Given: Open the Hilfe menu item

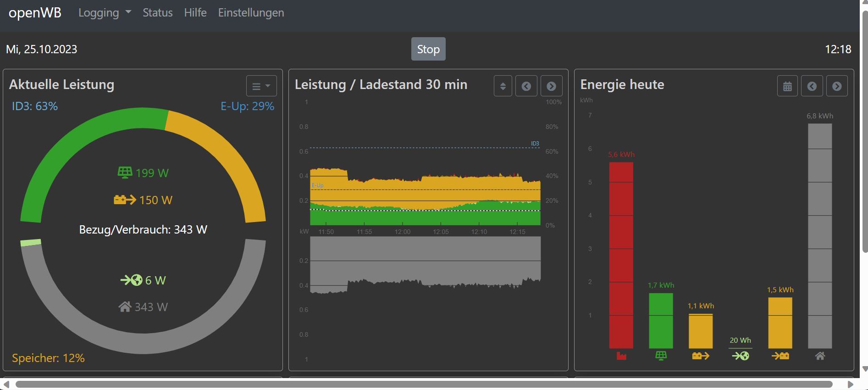Looking at the screenshot, I should click(x=195, y=13).
